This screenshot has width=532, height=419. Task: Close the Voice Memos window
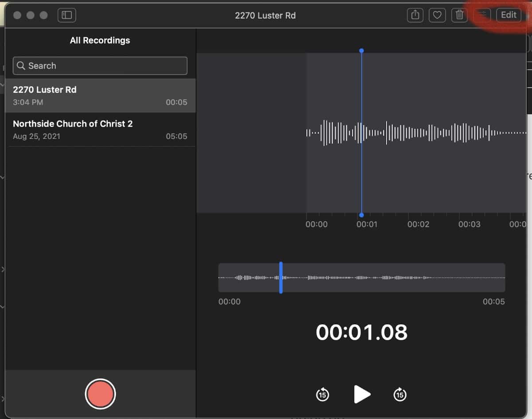click(x=17, y=15)
